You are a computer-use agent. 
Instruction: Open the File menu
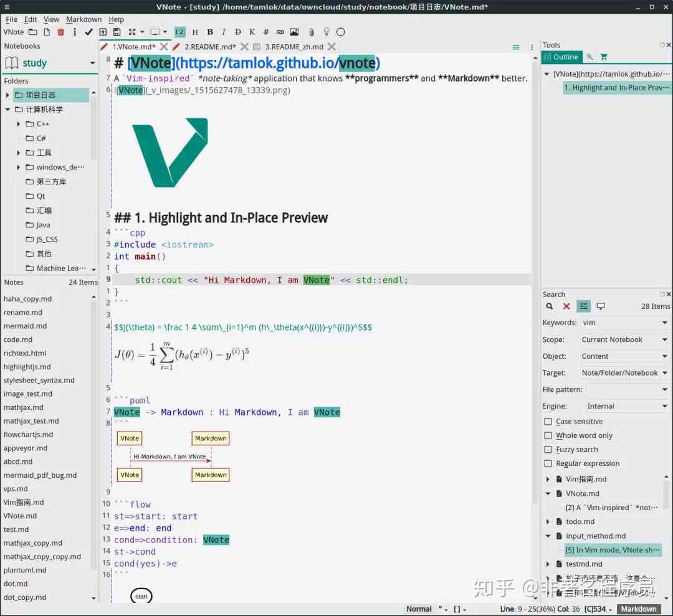[x=11, y=19]
